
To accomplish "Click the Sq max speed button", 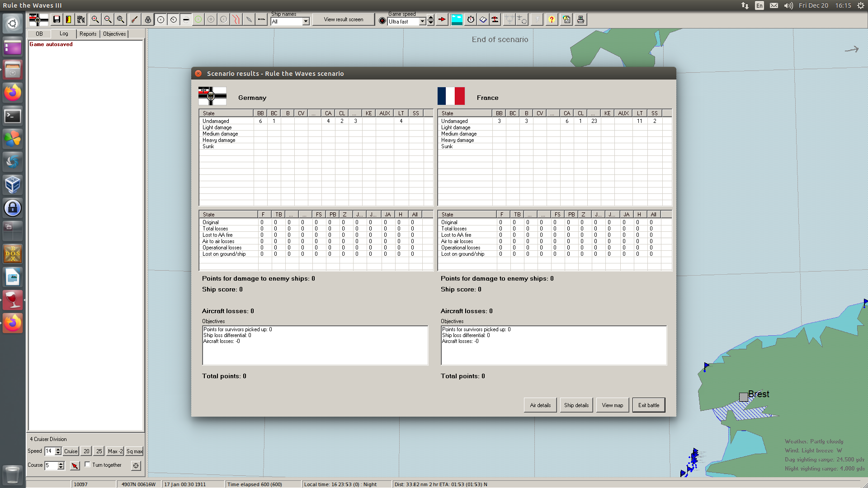I will [134, 451].
